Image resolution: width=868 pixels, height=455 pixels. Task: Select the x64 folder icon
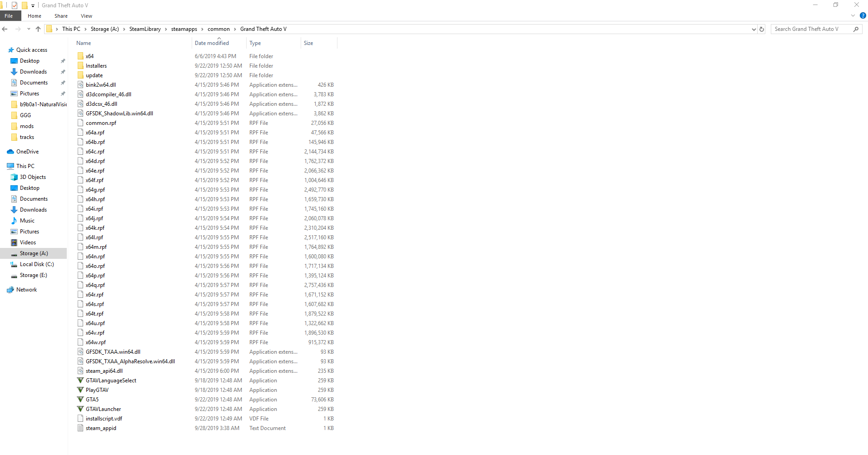point(80,56)
